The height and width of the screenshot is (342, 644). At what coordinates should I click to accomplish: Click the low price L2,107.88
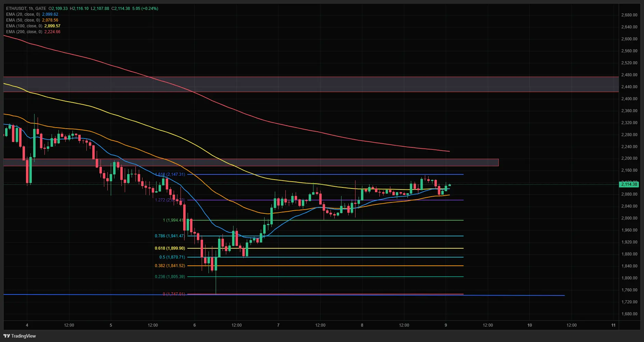pos(100,9)
